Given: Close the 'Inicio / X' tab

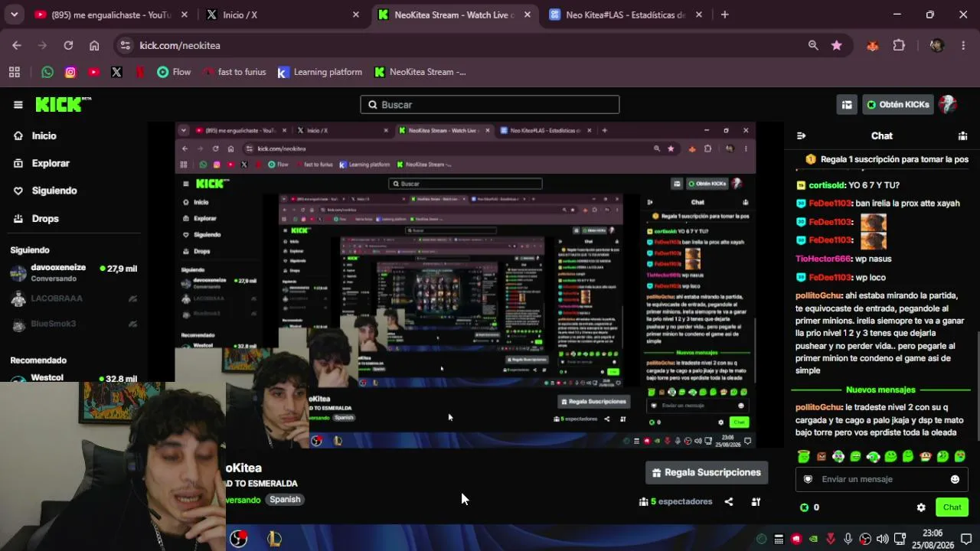Looking at the screenshot, I should [x=355, y=15].
